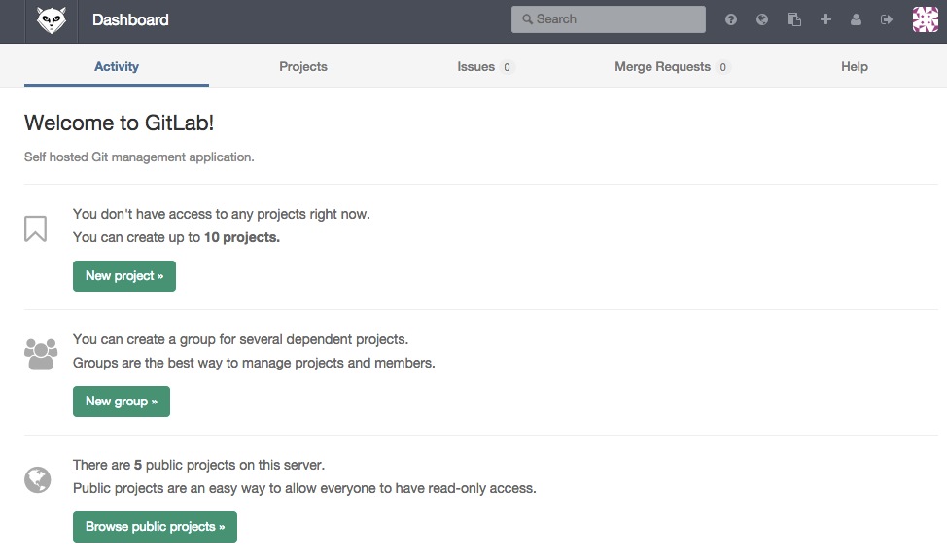Screen dimensions: 947x560
Task: Open profile via the user silhouette icon
Action: (856, 19)
